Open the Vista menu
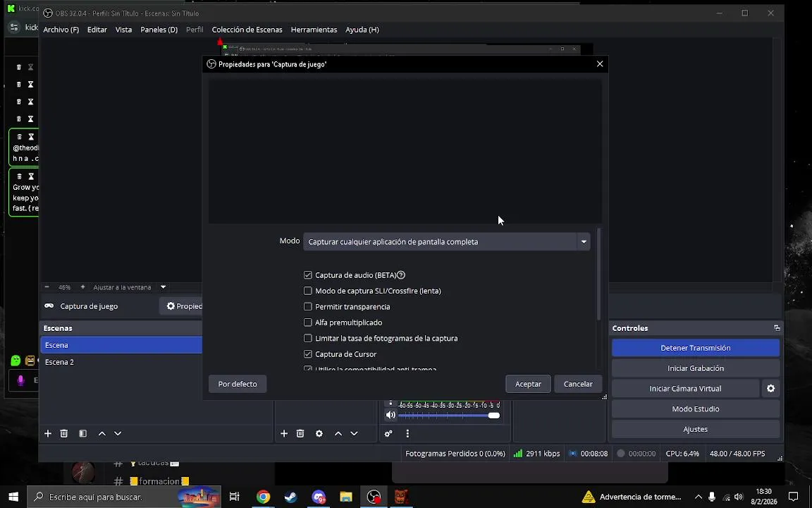Image resolution: width=812 pixels, height=508 pixels. (x=123, y=30)
